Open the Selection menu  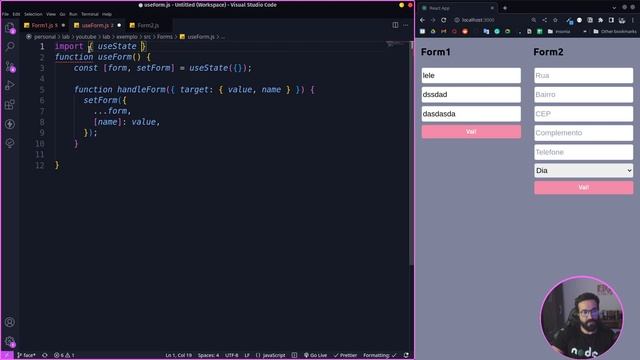coord(33,14)
